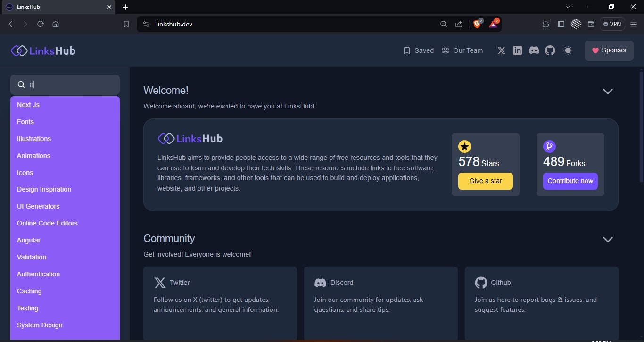Viewport: 644px width, 342px height.
Task: Click the search magnifier icon in sidebar
Action: 21,84
